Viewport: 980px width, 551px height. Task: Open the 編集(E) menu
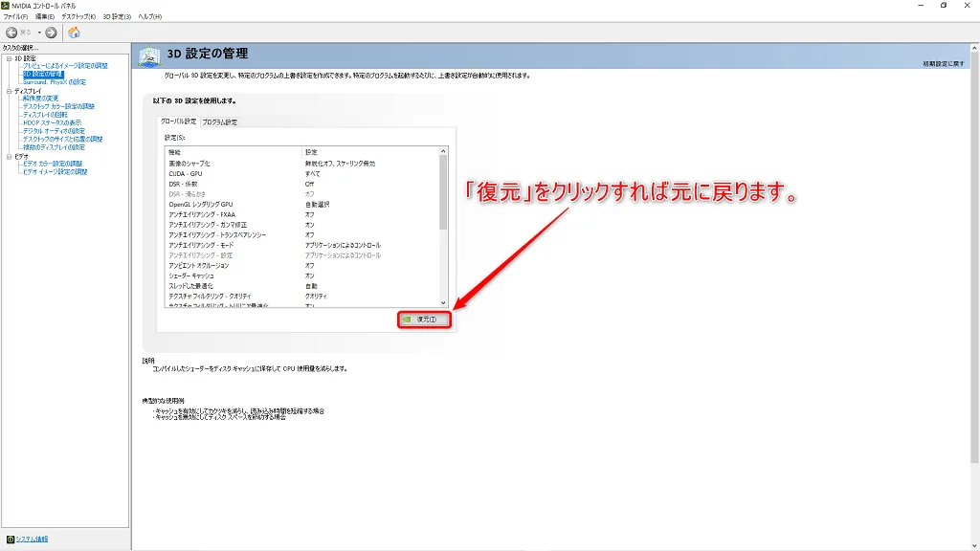[44, 17]
